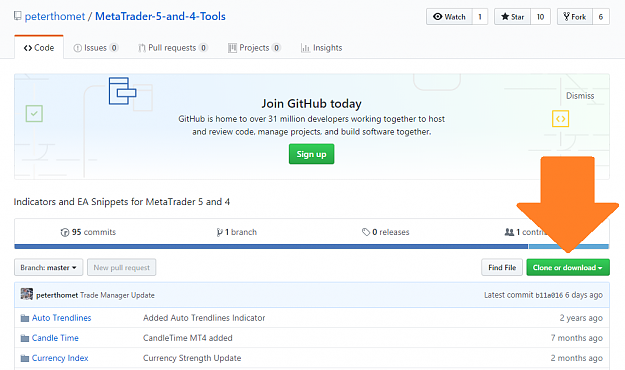Viewport: 625px width, 370px height.
Task: Open the peterthomet owner link
Action: pyautogui.click(x=55, y=16)
